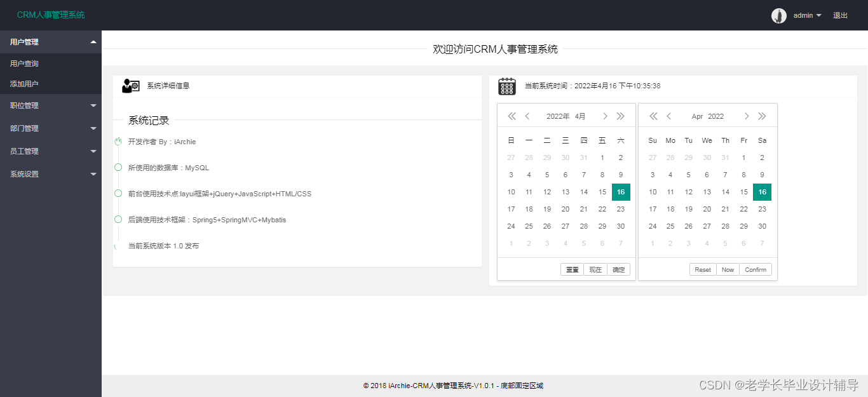Click the CRM人事管理系统 logo link

pos(50,15)
